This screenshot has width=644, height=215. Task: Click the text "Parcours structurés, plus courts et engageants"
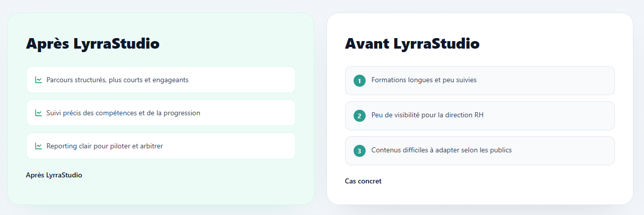tap(117, 80)
